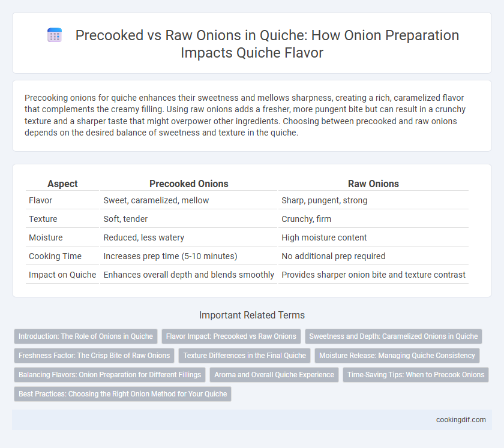
Task: Select the 'Flavor' row label
Action: tap(41, 200)
